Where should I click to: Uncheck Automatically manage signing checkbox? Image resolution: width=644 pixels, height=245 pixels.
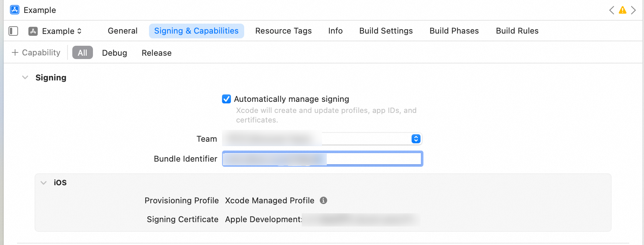[x=226, y=99]
